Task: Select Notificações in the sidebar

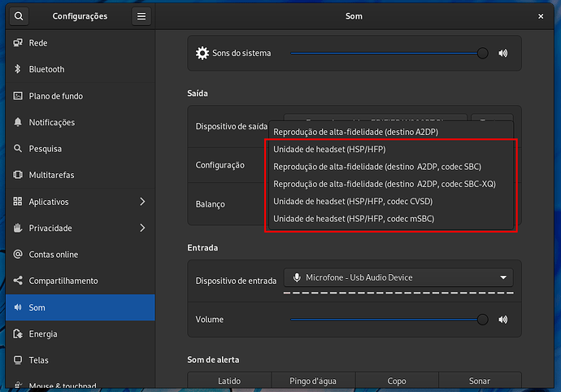Action: [80, 123]
